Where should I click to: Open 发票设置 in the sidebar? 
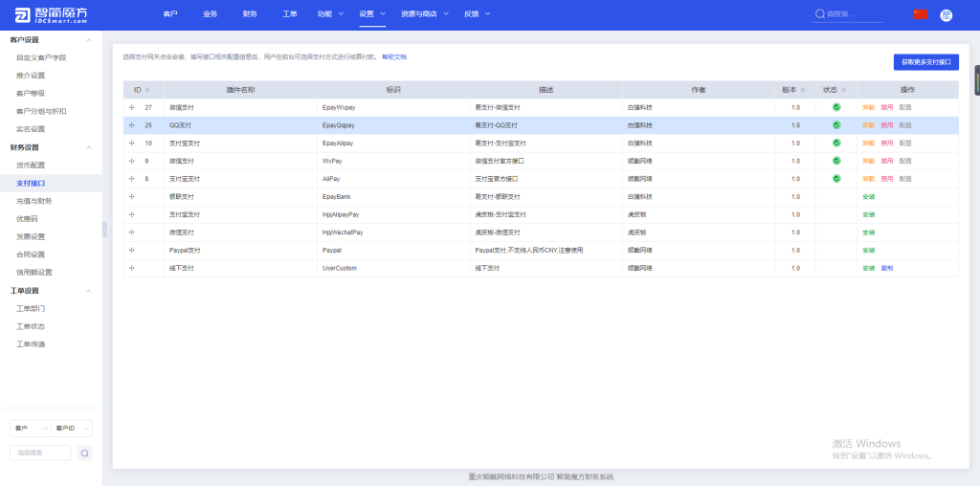tap(31, 236)
